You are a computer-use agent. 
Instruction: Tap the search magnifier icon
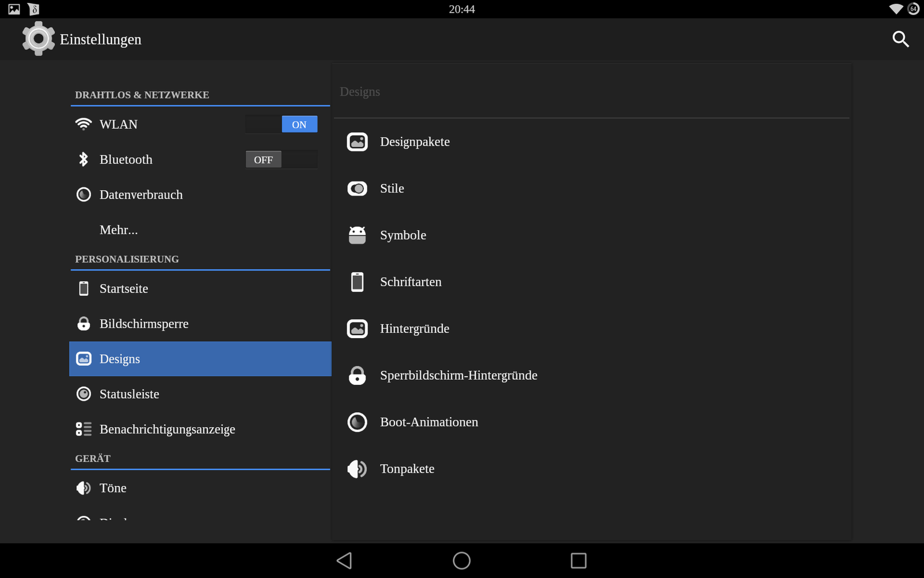[900, 39]
